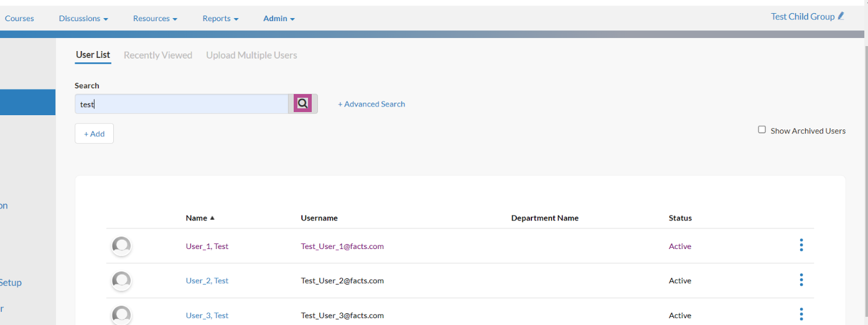Screen dimensions: 868x325
Task: Open User_3, Test profile link
Action: [x=207, y=316]
